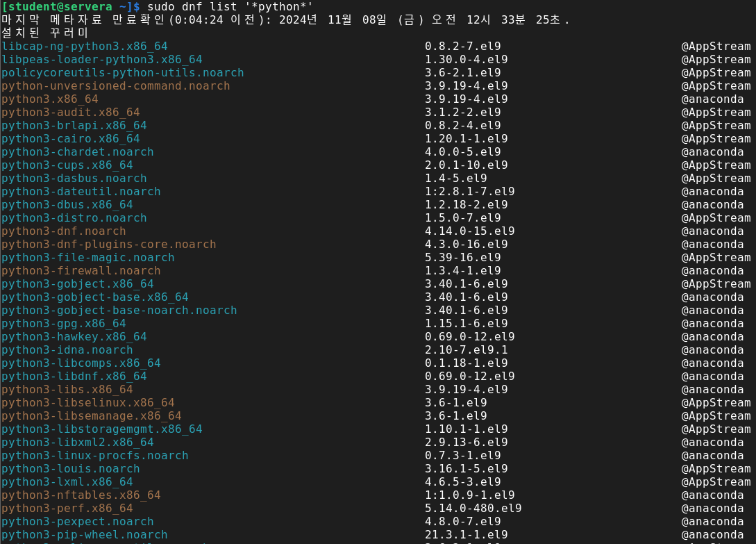
Task: Click python3-pip-wheel.noarch package name
Action: pos(85,534)
